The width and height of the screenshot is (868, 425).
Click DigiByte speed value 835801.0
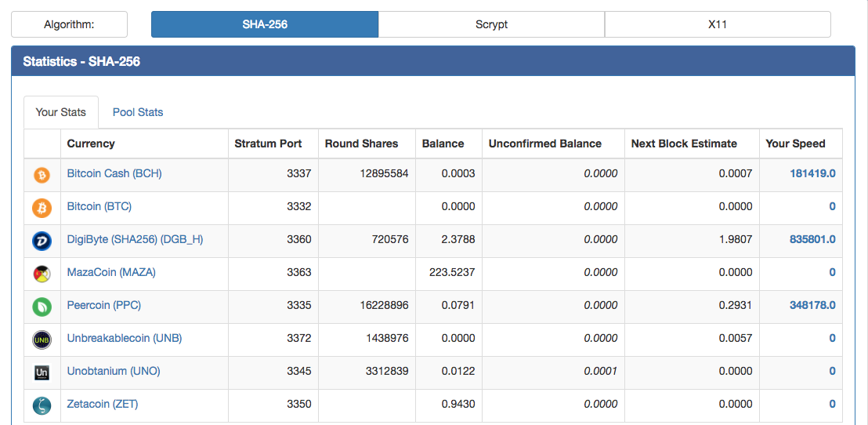pos(812,239)
